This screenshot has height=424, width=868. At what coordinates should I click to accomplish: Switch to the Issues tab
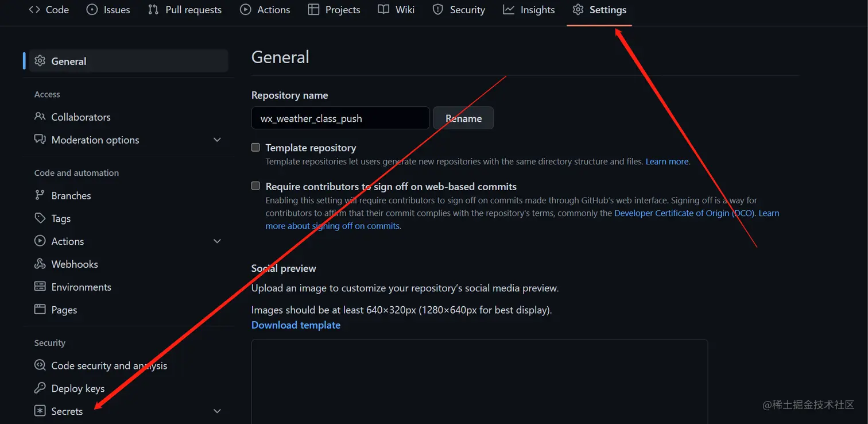click(108, 10)
